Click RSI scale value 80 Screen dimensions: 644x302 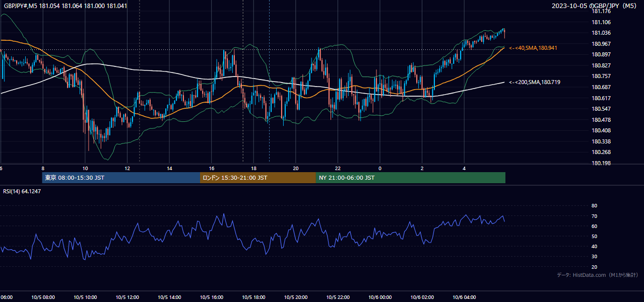(594, 206)
